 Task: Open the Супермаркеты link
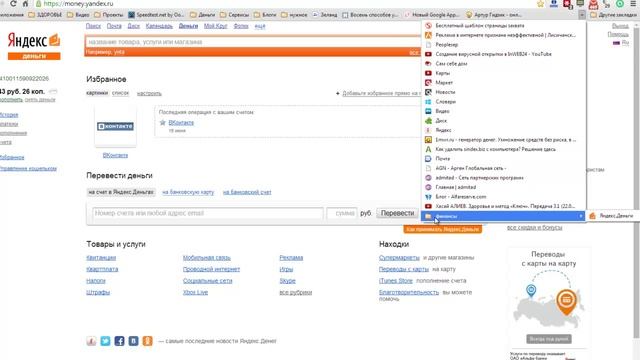pos(399,258)
